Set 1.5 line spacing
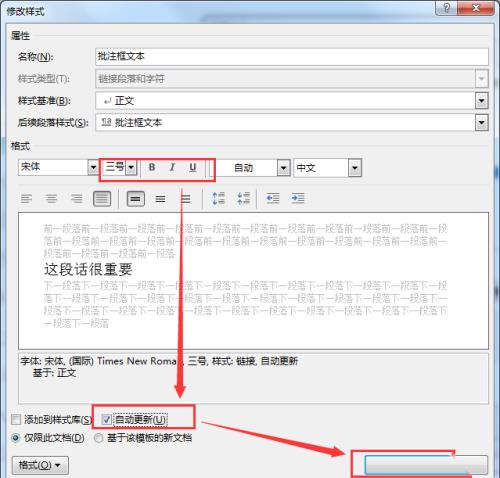Screen dimensions: 500x478 pos(160,199)
